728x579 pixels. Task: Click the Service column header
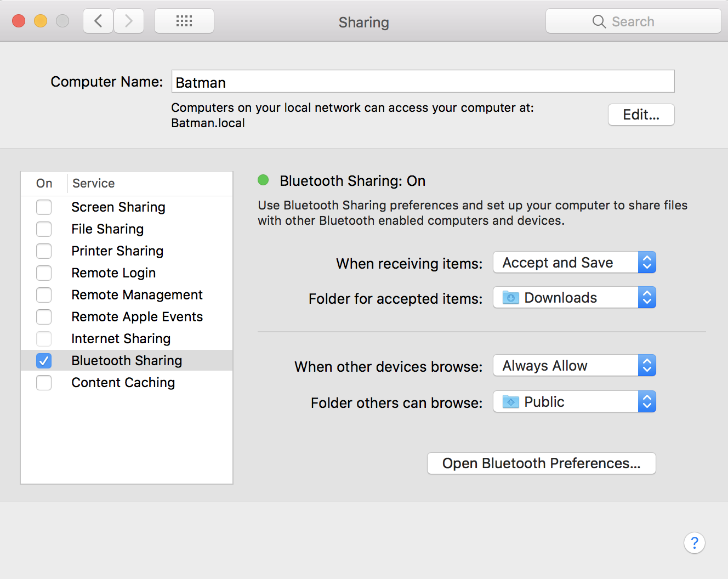point(150,184)
